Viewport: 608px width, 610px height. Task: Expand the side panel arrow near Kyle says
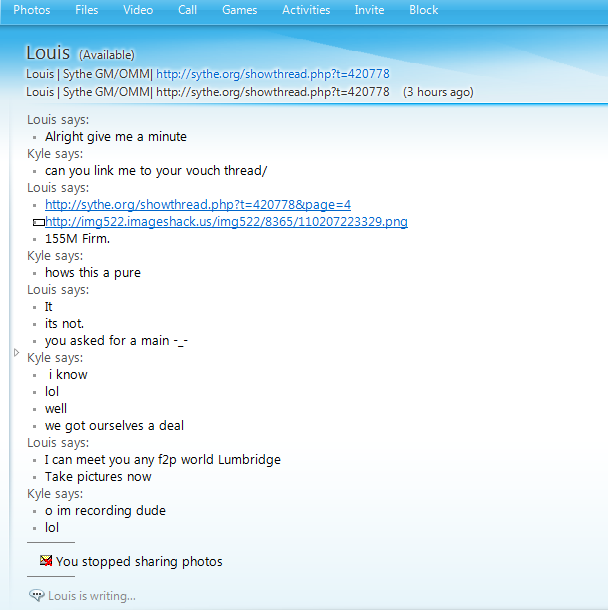coord(16,352)
